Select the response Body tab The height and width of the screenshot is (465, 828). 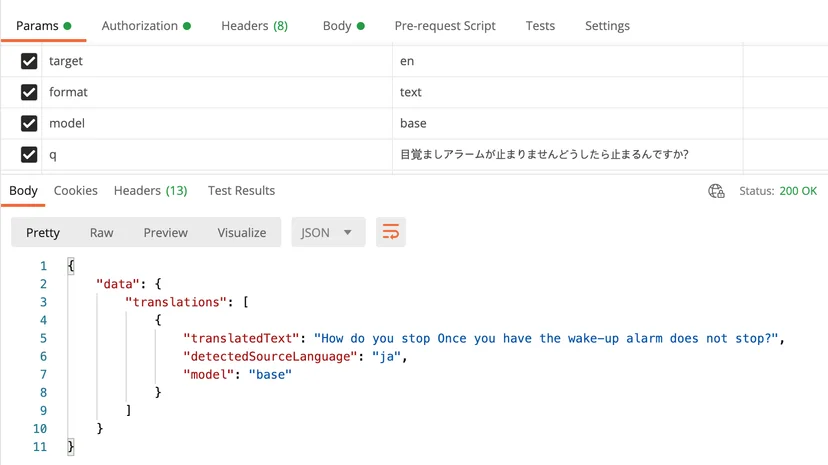23,191
